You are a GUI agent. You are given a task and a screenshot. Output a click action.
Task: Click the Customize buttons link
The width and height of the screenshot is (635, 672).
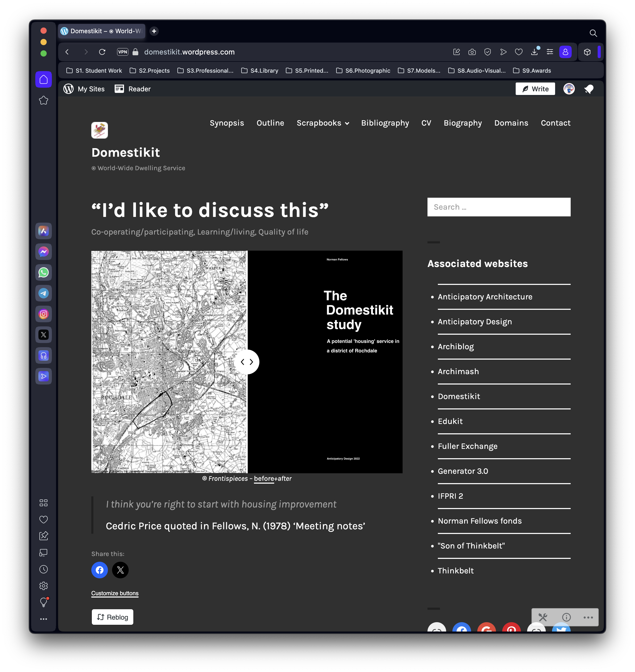[x=115, y=593]
